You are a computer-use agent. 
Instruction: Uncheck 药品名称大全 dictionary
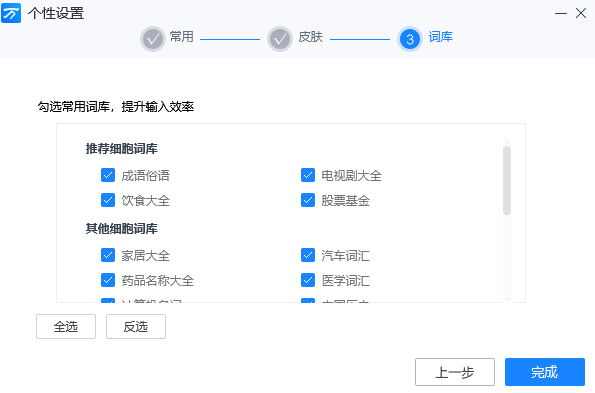[108, 280]
